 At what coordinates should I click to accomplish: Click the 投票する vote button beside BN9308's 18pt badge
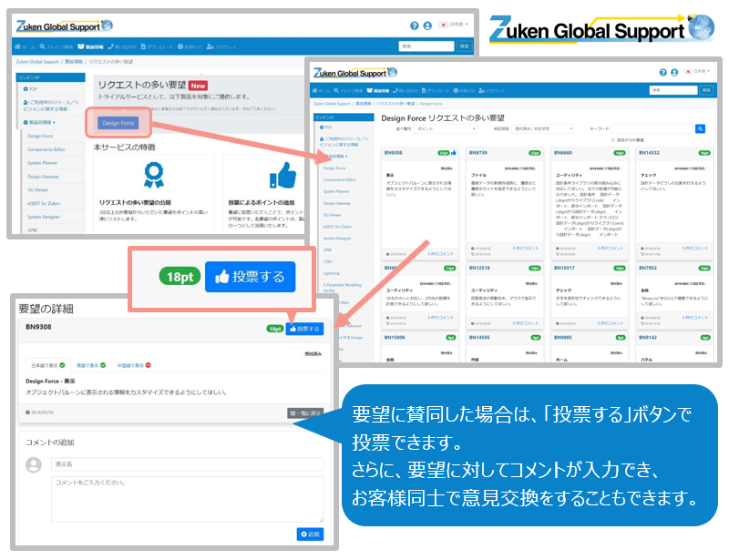(304, 329)
